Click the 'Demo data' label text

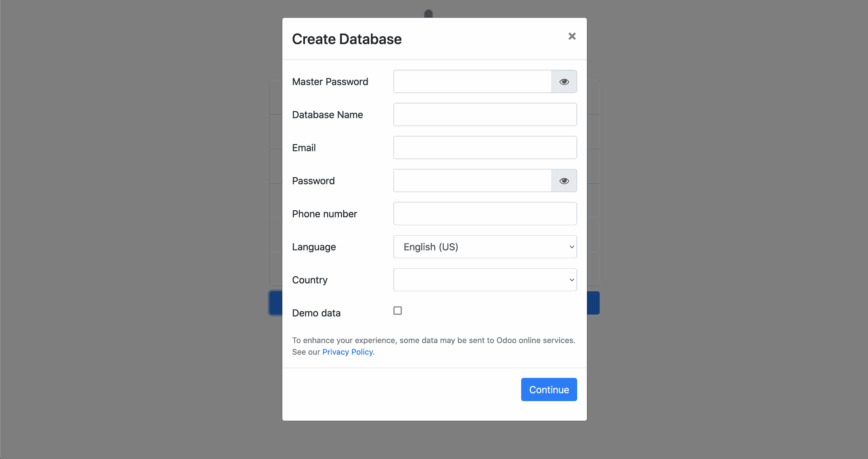[x=316, y=313]
